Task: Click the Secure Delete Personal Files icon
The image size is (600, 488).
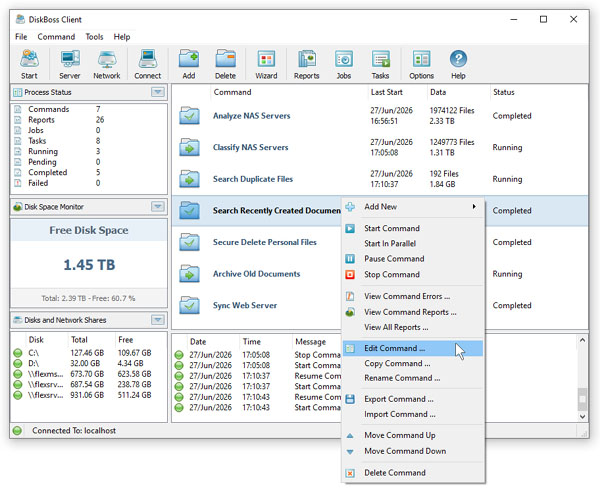Action: coord(189,242)
